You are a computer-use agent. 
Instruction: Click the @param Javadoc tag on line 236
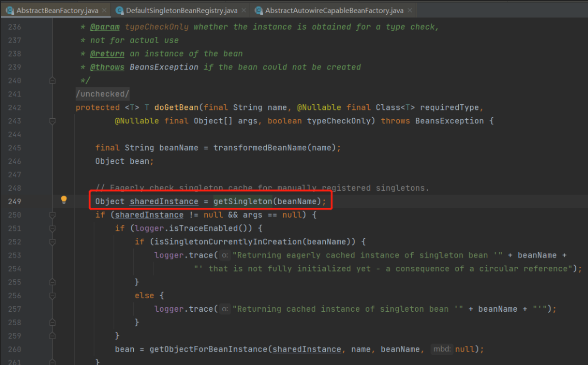(105, 27)
